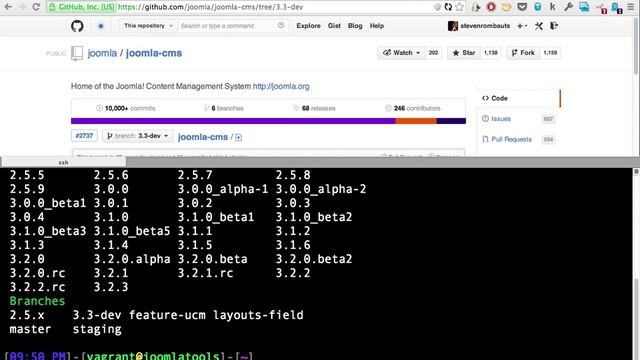The height and width of the screenshot is (360, 640).
Task: Open the 6 branches link
Action: click(x=224, y=108)
